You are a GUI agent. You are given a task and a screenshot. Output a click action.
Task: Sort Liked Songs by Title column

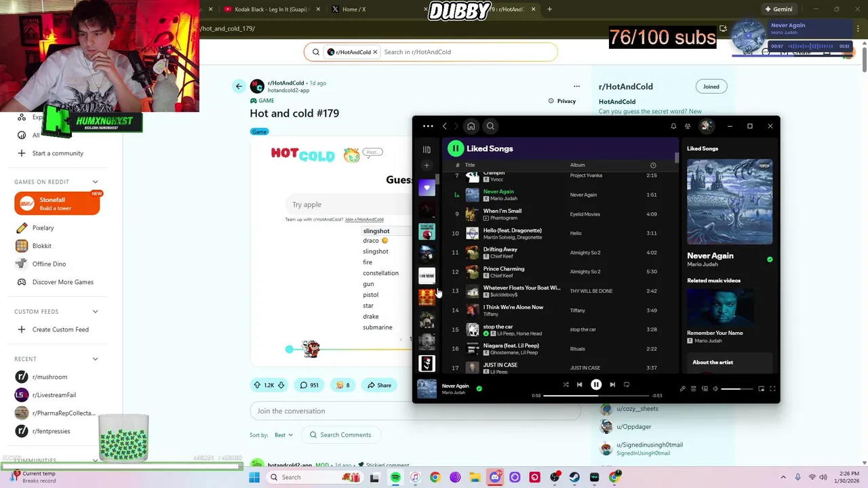coord(470,165)
